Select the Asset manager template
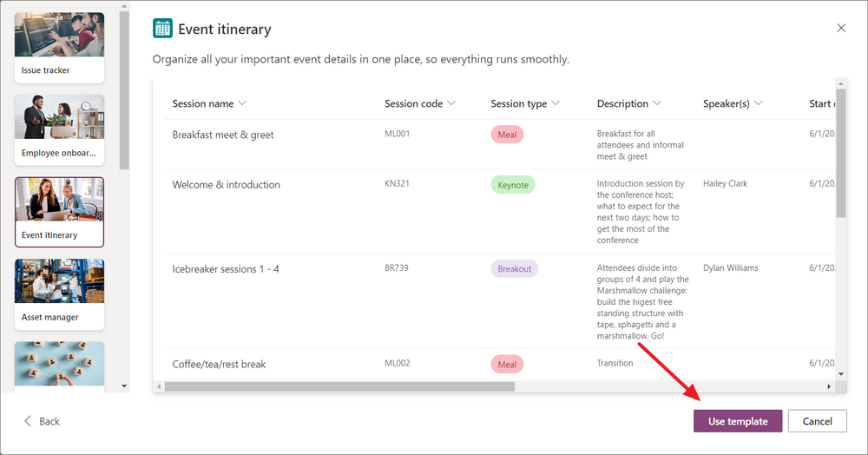Image resolution: width=868 pixels, height=455 pixels. [59, 294]
